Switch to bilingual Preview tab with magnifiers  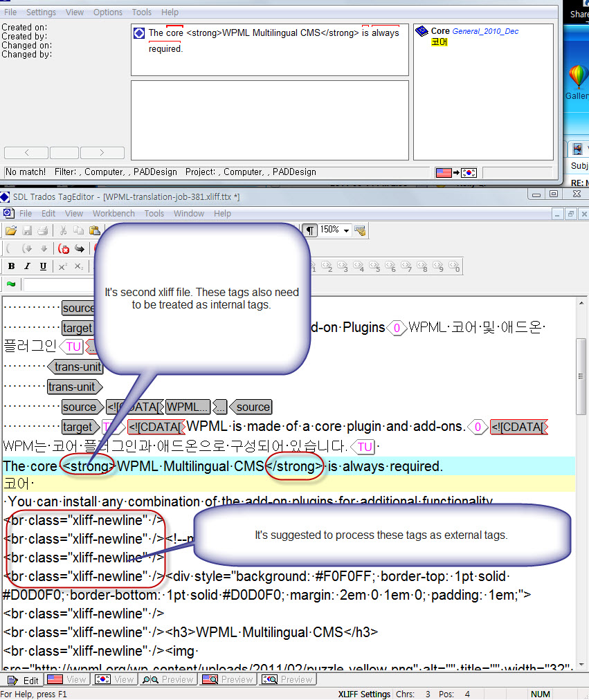point(167,679)
